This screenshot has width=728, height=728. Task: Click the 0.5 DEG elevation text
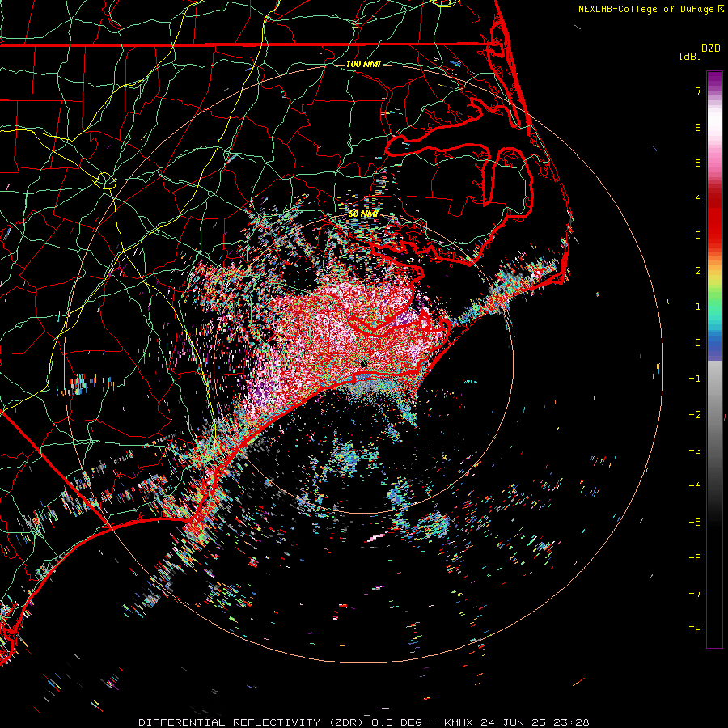point(396,722)
